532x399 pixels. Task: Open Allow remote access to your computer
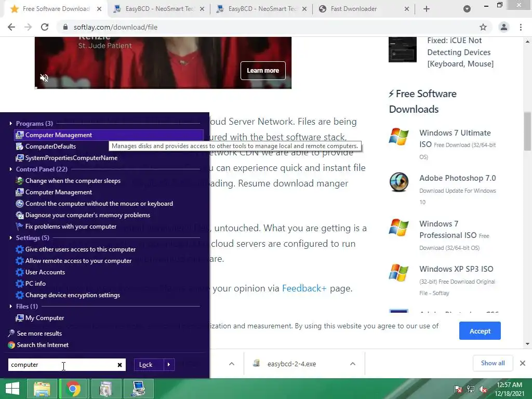point(78,261)
